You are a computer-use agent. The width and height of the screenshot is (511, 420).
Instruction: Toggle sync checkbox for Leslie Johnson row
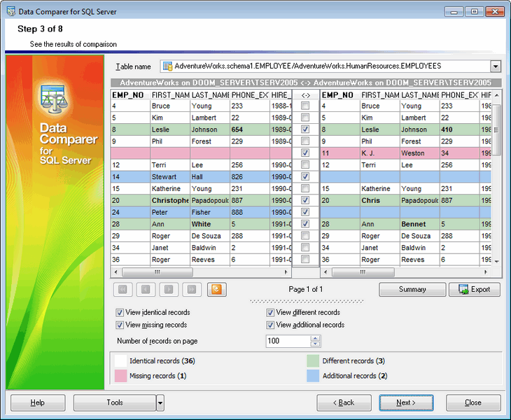(305, 129)
